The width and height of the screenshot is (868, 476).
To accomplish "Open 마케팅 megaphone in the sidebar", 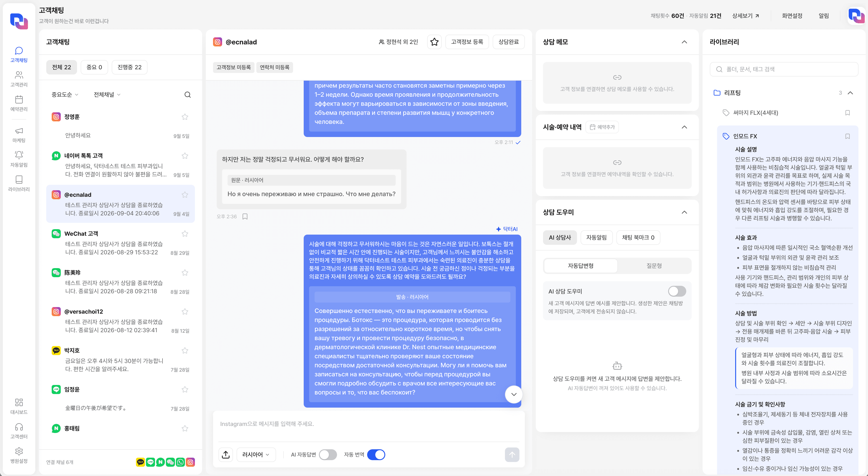I will pyautogui.click(x=19, y=135).
